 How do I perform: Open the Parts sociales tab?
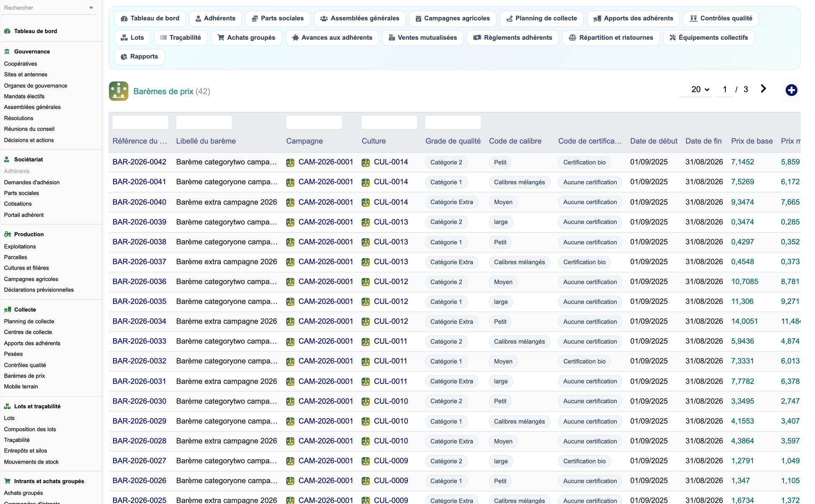click(278, 18)
